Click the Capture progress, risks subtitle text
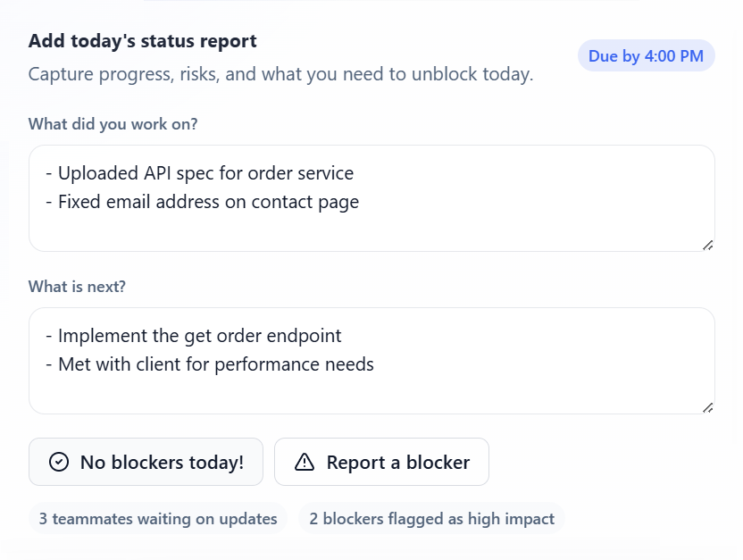 click(280, 74)
